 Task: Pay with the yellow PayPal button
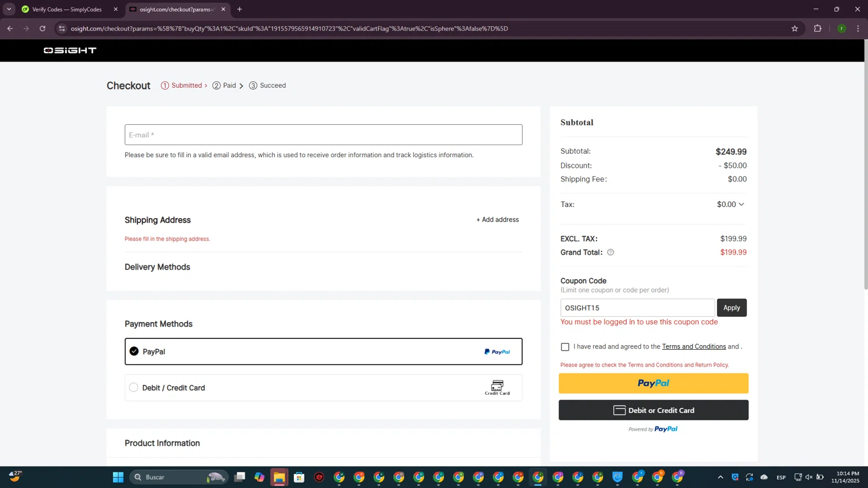click(653, 383)
